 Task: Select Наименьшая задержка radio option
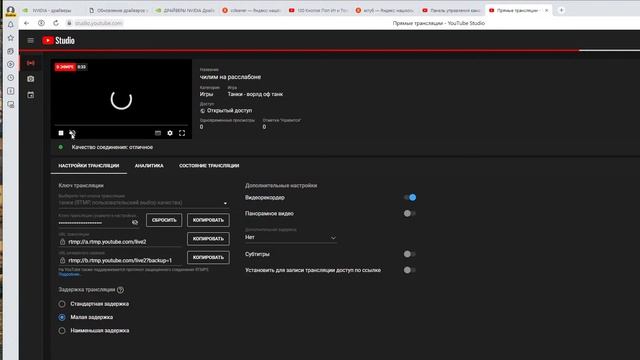pos(62,331)
